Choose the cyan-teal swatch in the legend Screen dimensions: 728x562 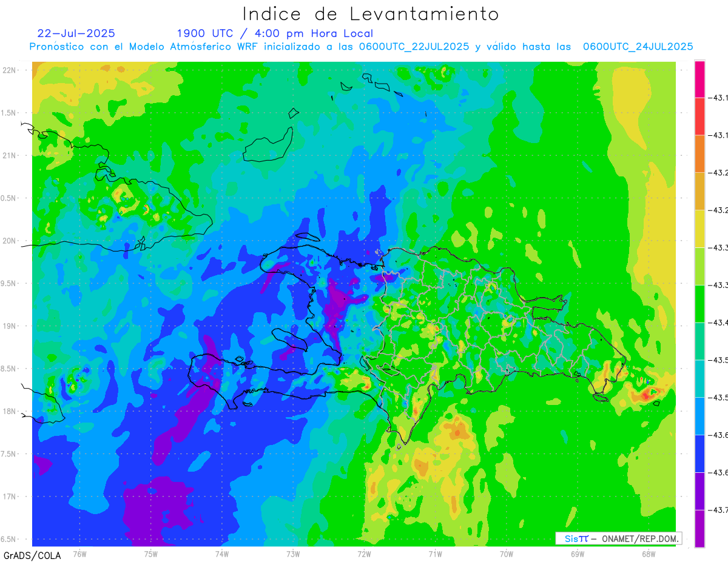point(699,378)
